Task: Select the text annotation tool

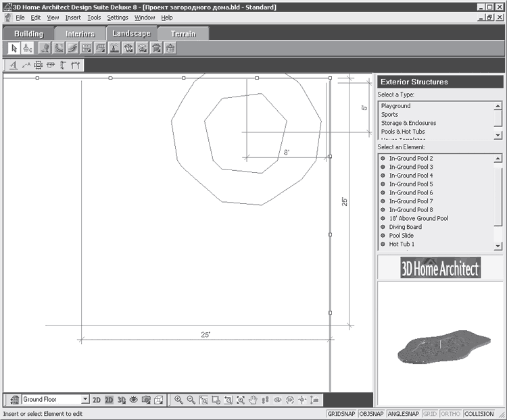Action: (x=14, y=65)
